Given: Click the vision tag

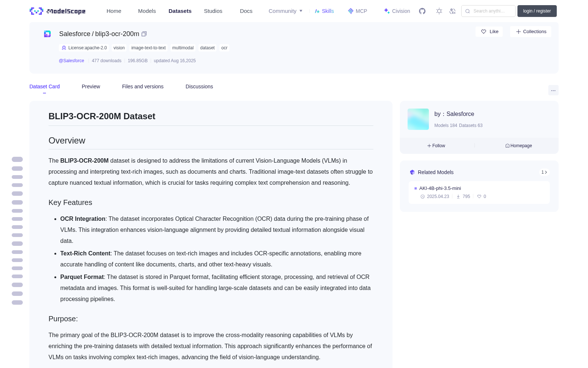Looking at the screenshot, I should point(119,48).
